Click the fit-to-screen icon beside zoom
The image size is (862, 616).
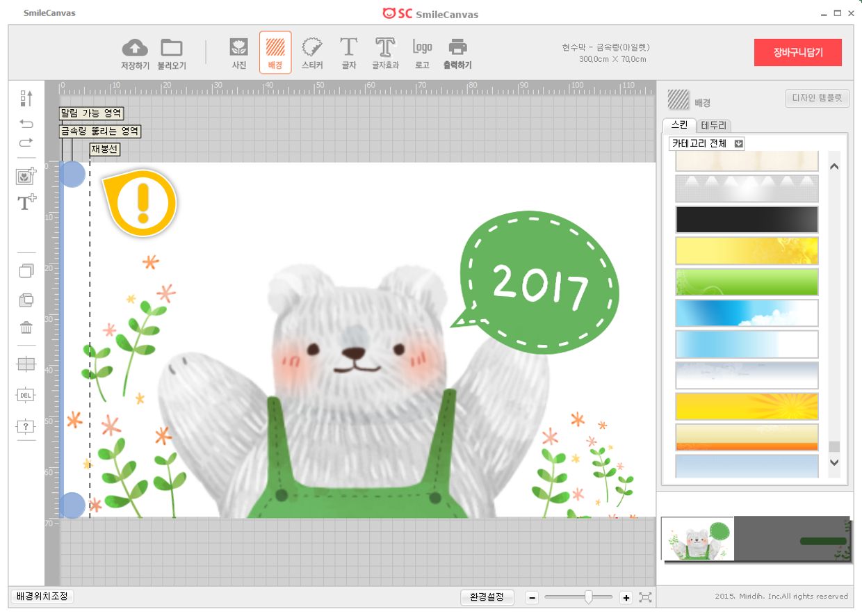(646, 597)
